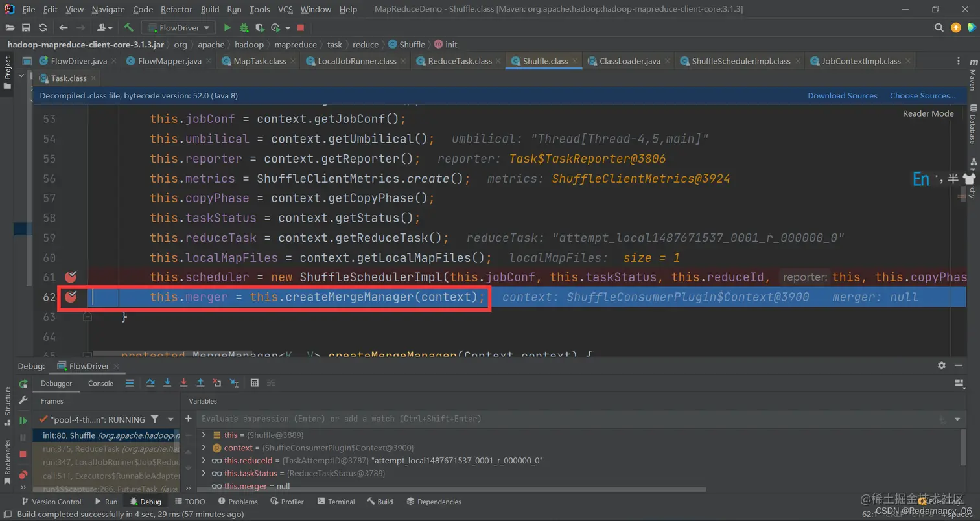Open project with the folder icon

[x=10, y=28]
